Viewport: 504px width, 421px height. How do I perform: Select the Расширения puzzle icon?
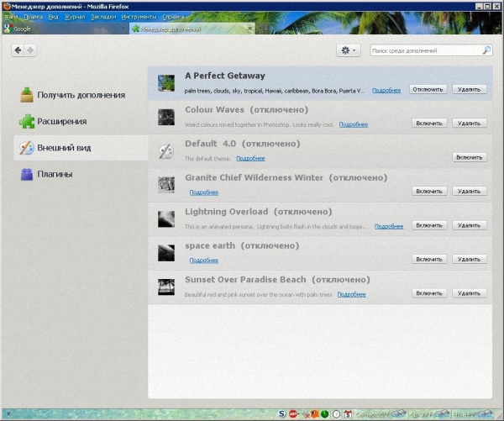[27, 122]
